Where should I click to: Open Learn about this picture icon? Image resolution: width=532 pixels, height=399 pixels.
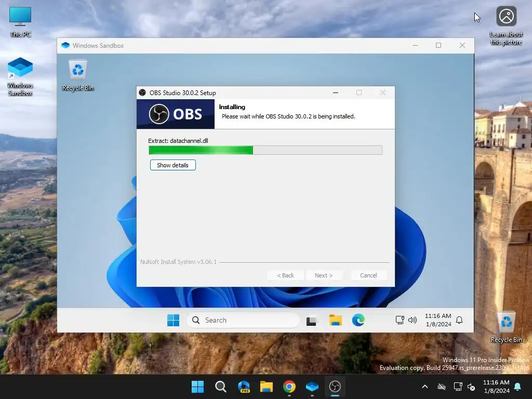tap(506, 26)
